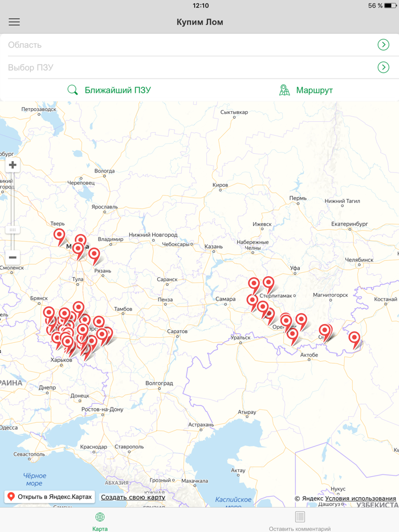This screenshot has width=399, height=532.
Task: Click the Купим Лом title
Action: pos(199,22)
